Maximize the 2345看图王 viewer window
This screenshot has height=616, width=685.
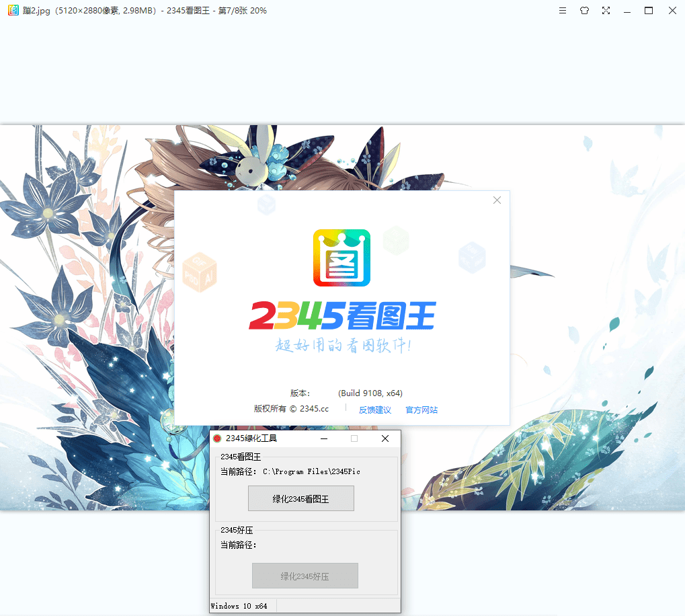tap(649, 11)
